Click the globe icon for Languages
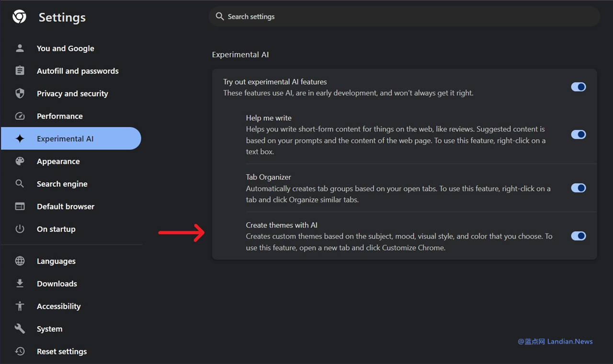The height and width of the screenshot is (364, 613). tap(20, 261)
